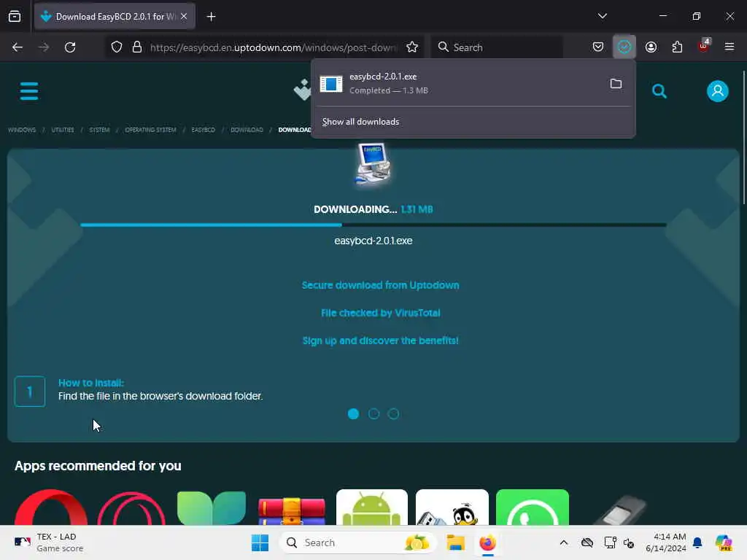Open notifications bell icon
This screenshot has height=560, width=747.
pos(697,542)
